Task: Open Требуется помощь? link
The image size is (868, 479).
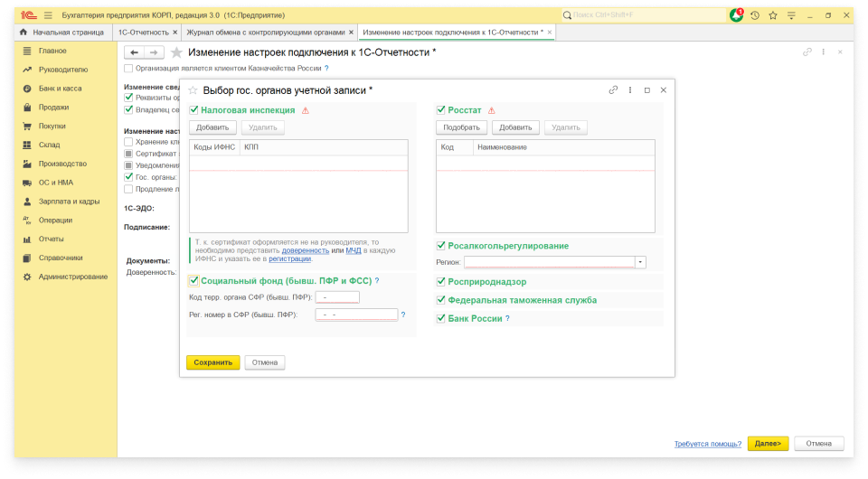Action: coord(707,444)
